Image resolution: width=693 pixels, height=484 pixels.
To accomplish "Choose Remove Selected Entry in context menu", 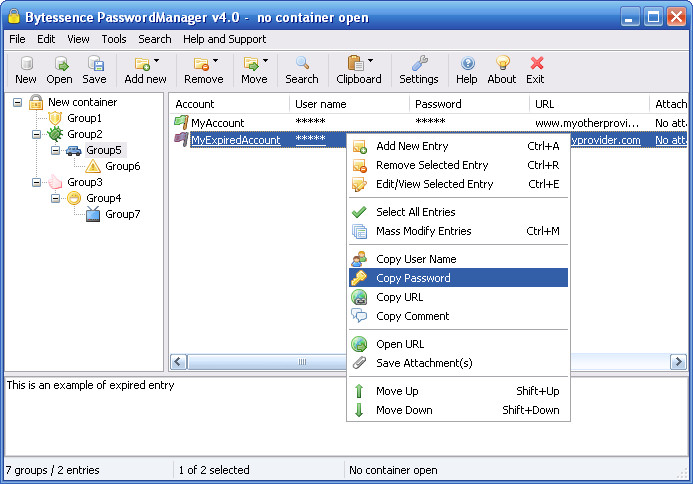I will click(458, 165).
